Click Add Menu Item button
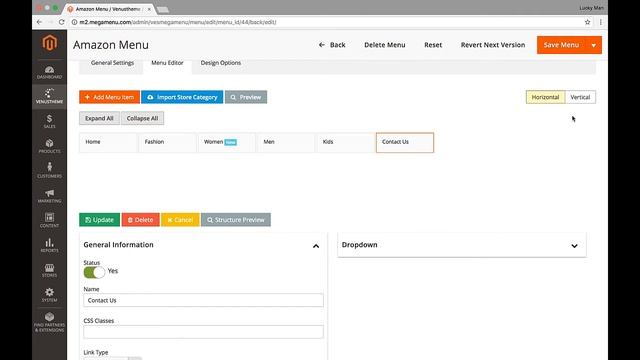The image size is (640, 360). pos(109,97)
